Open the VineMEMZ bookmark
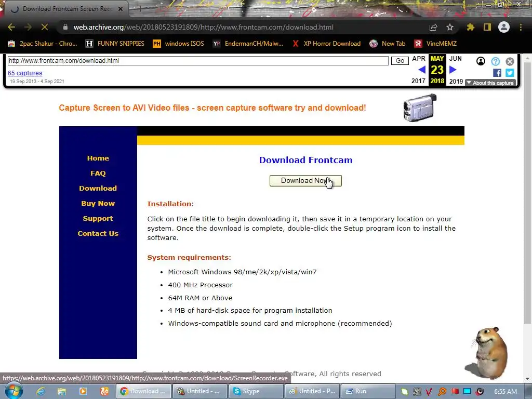The width and height of the screenshot is (532, 399). coord(435,44)
